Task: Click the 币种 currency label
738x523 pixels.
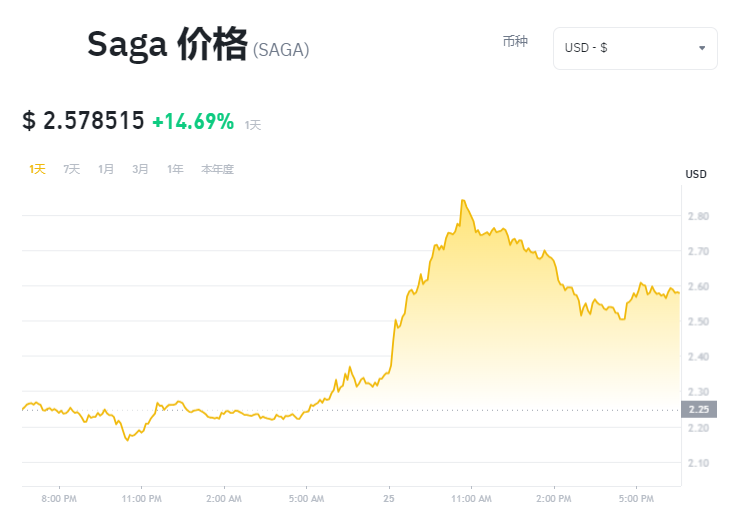Action: pyautogui.click(x=515, y=42)
